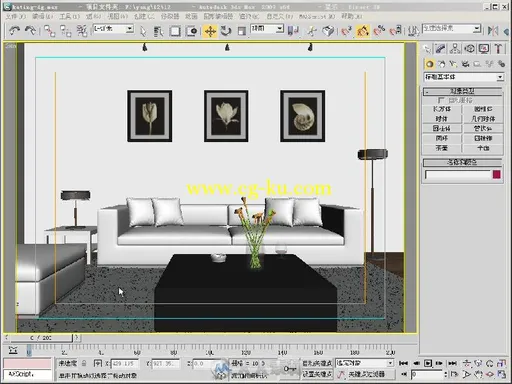Open the 标准基本体 primitives dropdown

[463, 77]
